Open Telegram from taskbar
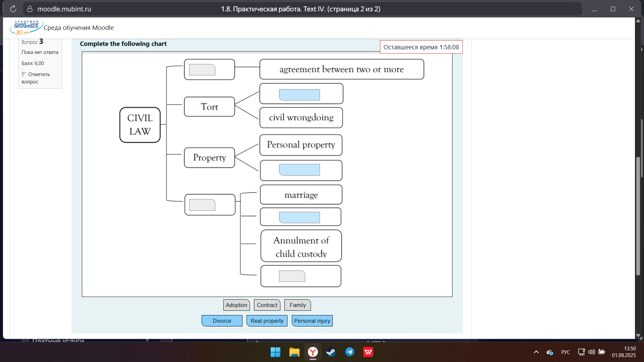Image resolution: width=644 pixels, height=362 pixels. click(x=350, y=352)
